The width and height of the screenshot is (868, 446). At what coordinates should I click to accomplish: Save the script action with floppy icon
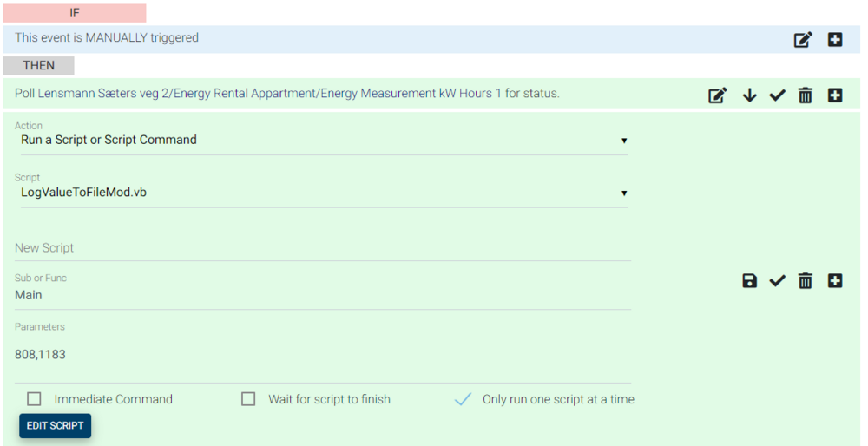tap(750, 281)
